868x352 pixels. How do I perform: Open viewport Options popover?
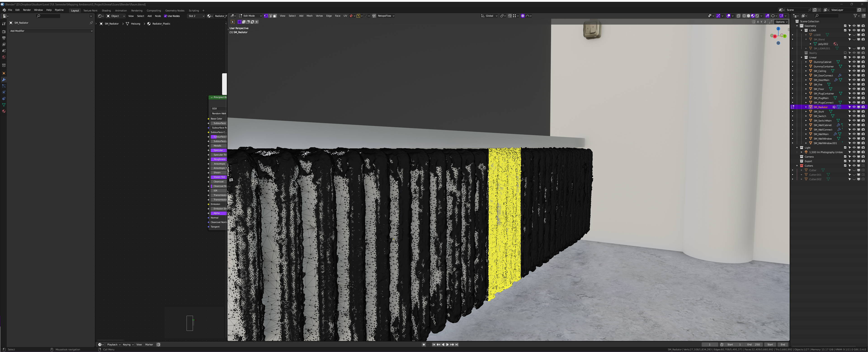tap(781, 22)
